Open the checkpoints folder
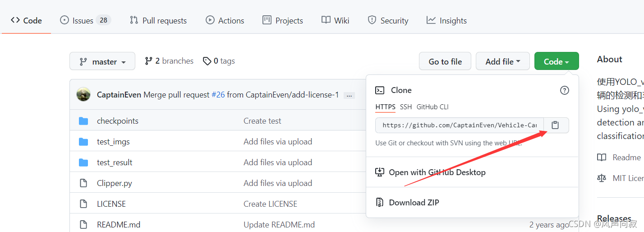Screen dimensions: 644x232 [x=118, y=121]
